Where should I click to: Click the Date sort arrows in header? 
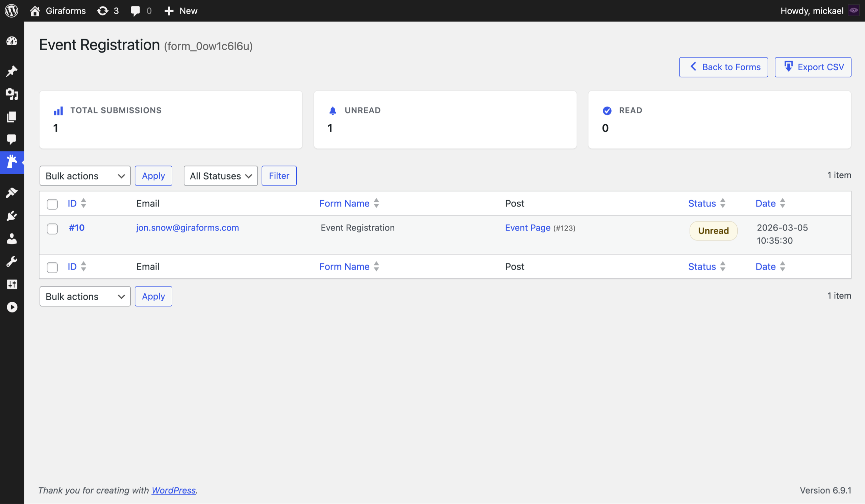click(782, 203)
